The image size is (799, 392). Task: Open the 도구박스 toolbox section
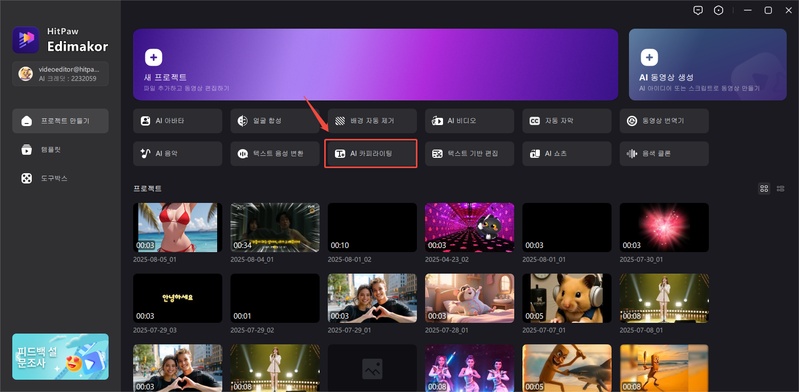[60, 178]
